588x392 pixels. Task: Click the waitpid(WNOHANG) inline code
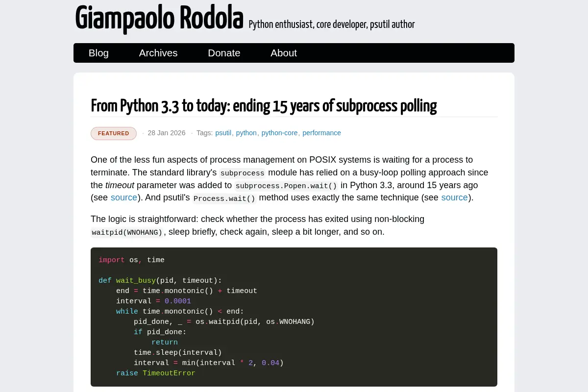[x=127, y=232]
